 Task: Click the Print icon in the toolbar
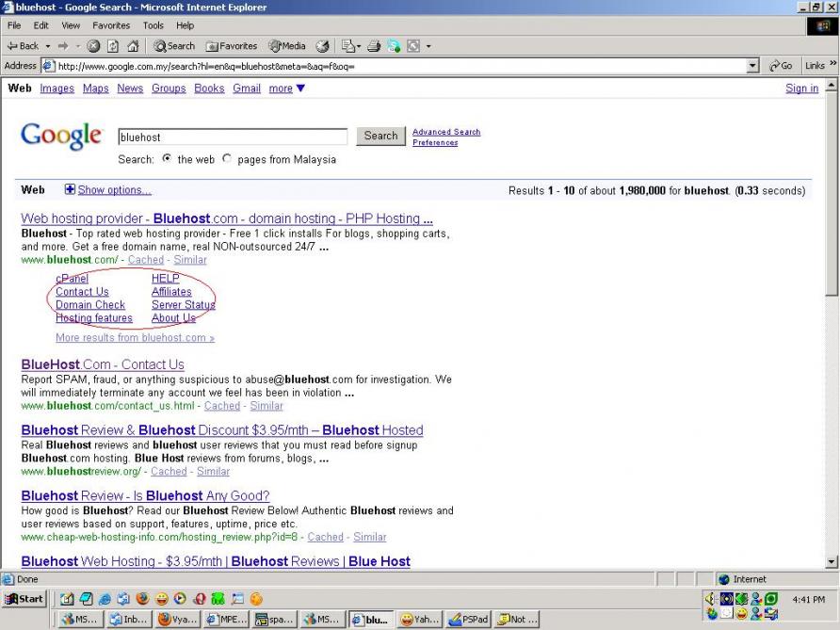pos(374,46)
